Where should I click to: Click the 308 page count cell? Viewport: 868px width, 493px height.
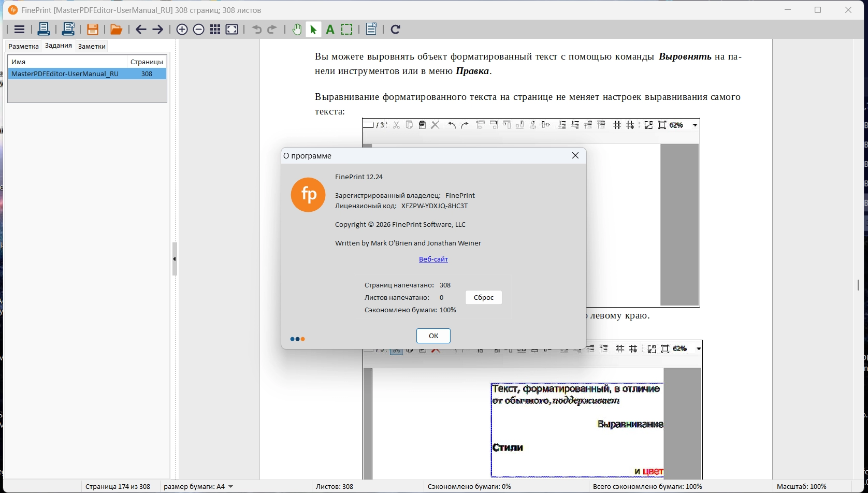tap(147, 74)
